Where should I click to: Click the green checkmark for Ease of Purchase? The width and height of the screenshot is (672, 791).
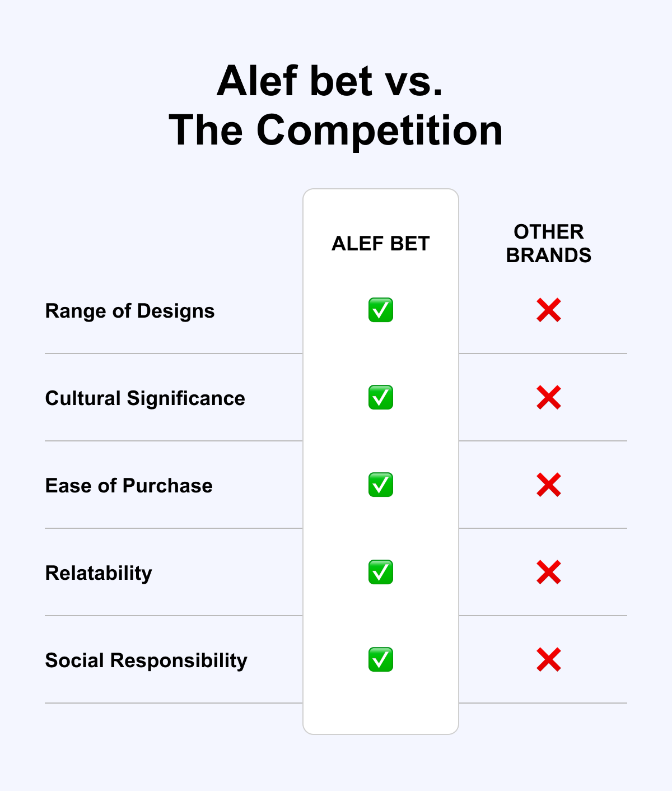[381, 485]
